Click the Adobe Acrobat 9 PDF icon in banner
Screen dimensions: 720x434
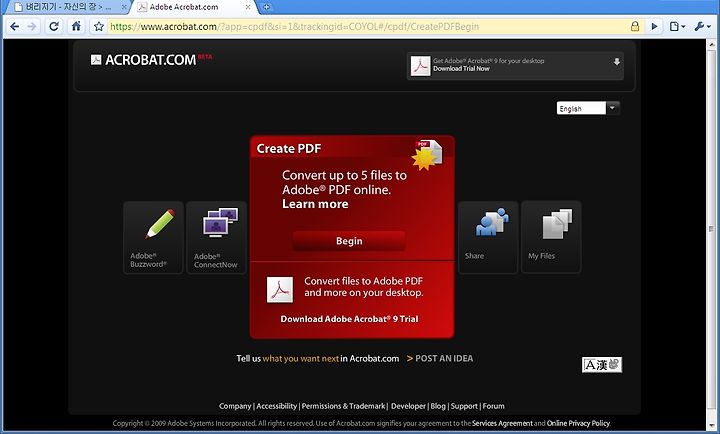coord(420,66)
